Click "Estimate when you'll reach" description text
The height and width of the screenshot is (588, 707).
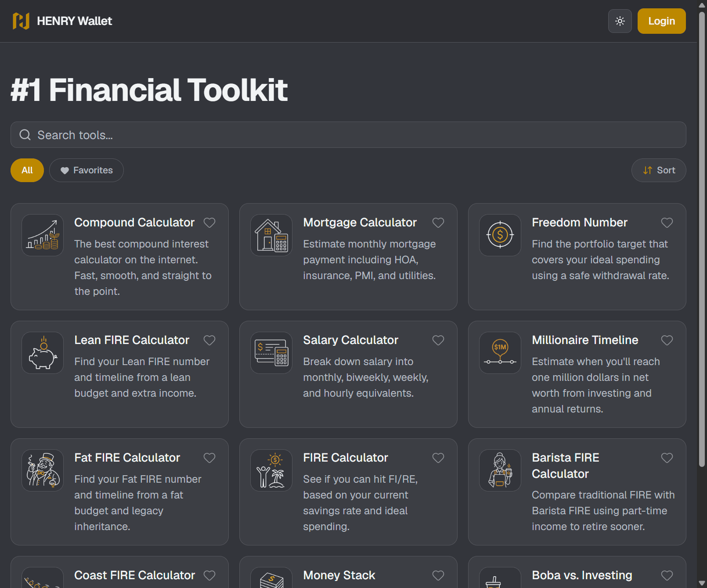[x=596, y=385]
